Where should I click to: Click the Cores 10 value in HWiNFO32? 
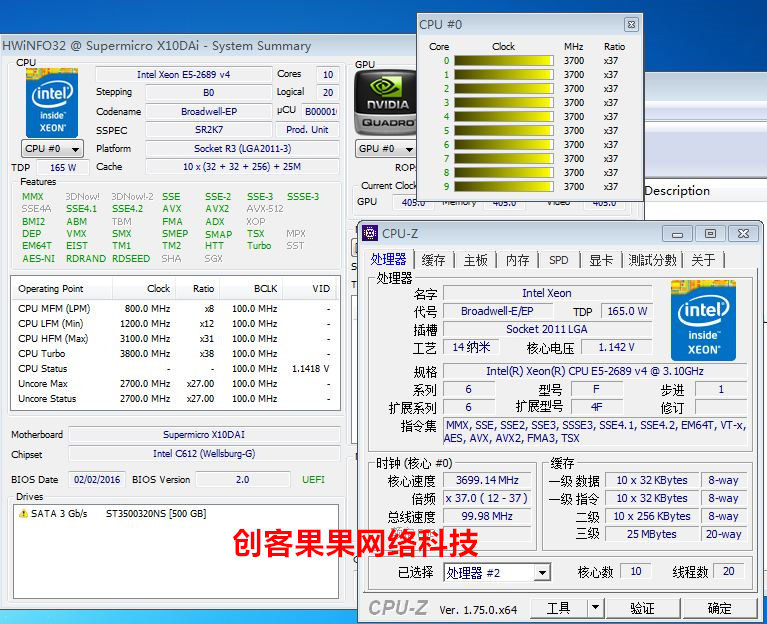click(x=328, y=74)
